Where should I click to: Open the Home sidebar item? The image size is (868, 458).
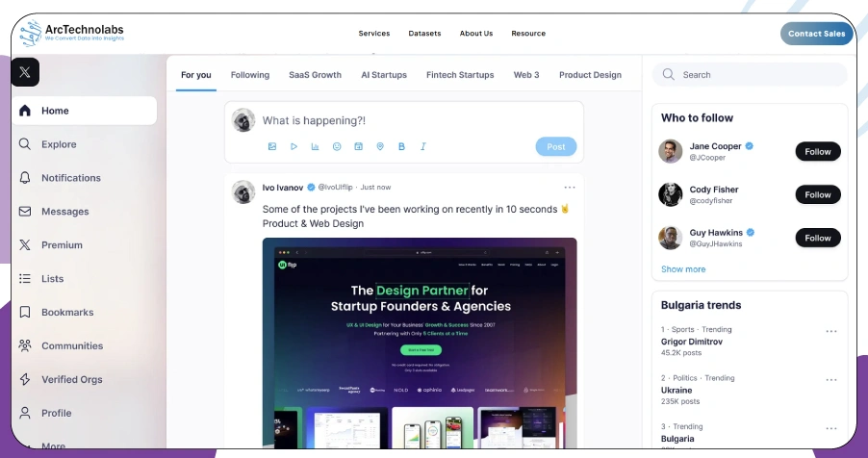(x=84, y=111)
